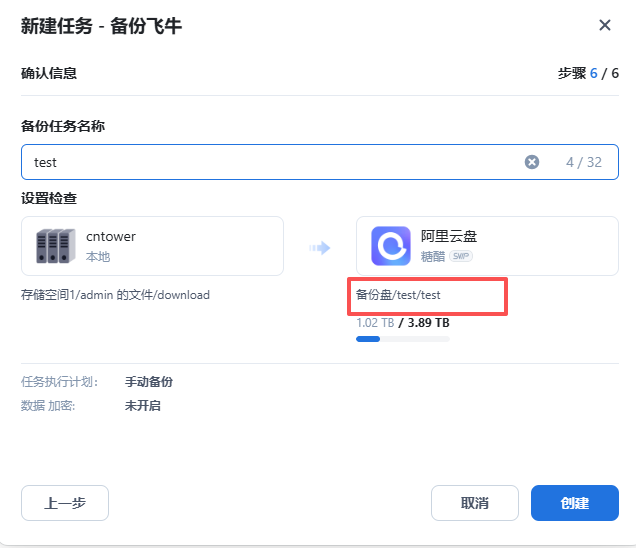Click the storage usage progress bar

(x=402, y=339)
